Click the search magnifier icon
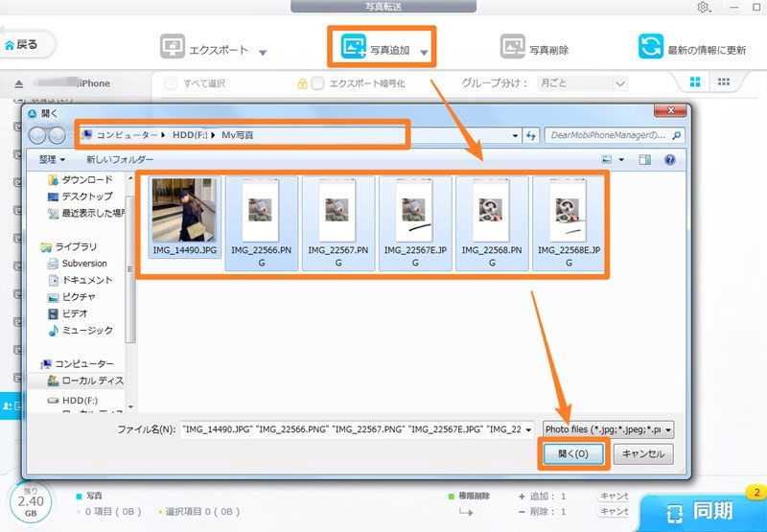Image resolution: width=767 pixels, height=532 pixels. click(x=677, y=135)
